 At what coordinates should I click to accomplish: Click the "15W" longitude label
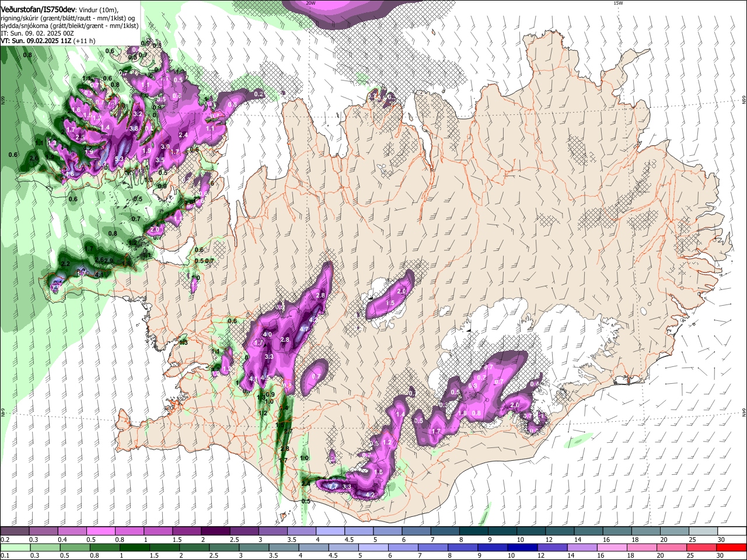(617, 3)
